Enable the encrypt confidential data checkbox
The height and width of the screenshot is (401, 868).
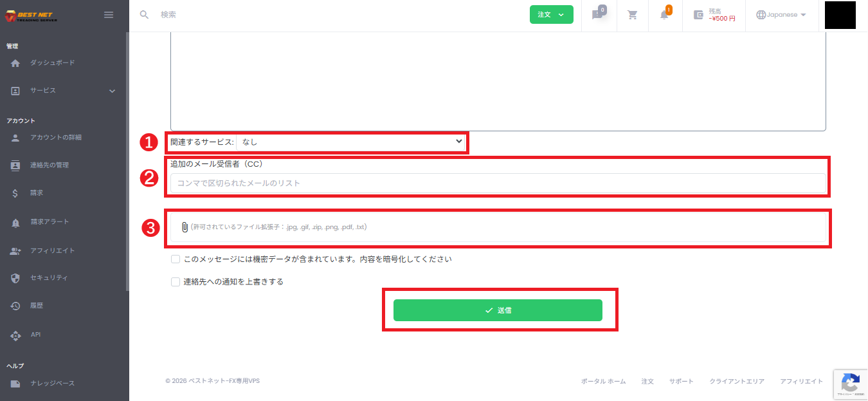point(174,259)
